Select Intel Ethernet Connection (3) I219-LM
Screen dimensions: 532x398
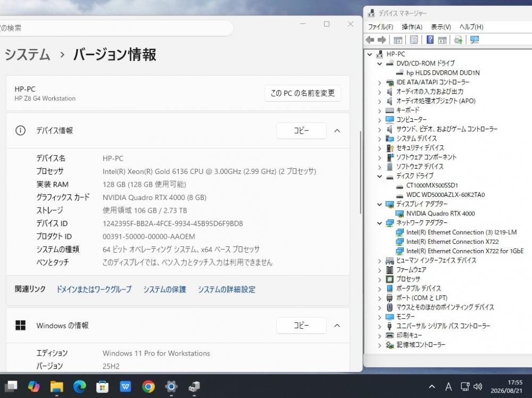pos(461,233)
